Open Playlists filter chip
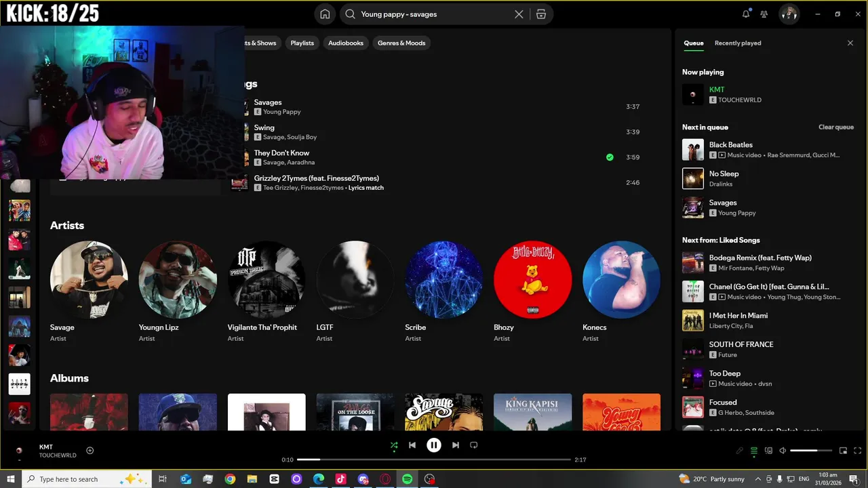The width and height of the screenshot is (868, 488). pos(302,43)
